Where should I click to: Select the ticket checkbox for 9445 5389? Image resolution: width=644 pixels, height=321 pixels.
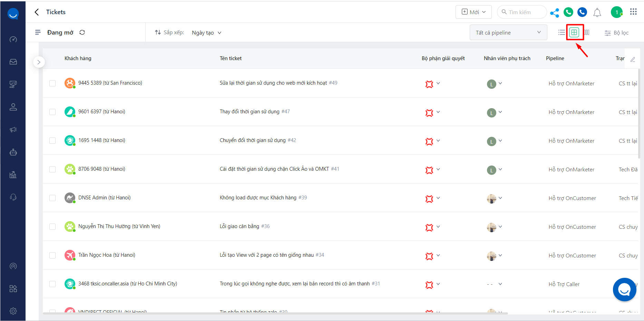coord(52,83)
